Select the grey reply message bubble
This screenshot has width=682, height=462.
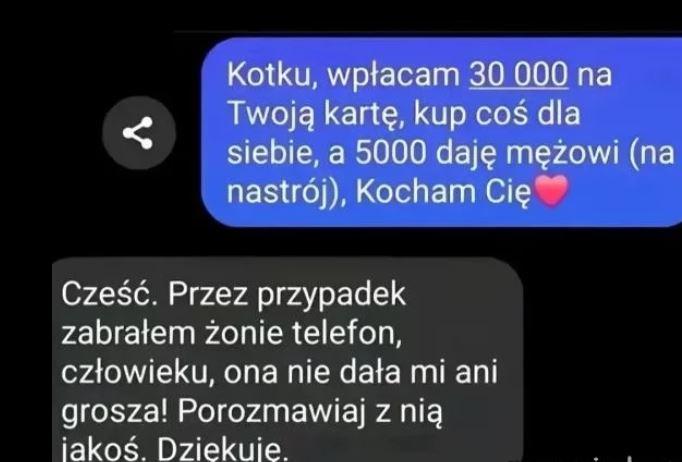click(287, 359)
